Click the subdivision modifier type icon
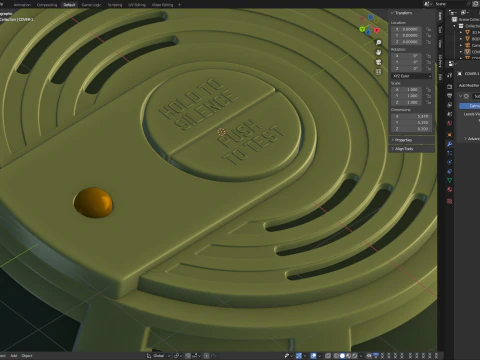The width and height of the screenshot is (480, 360). pos(466,96)
